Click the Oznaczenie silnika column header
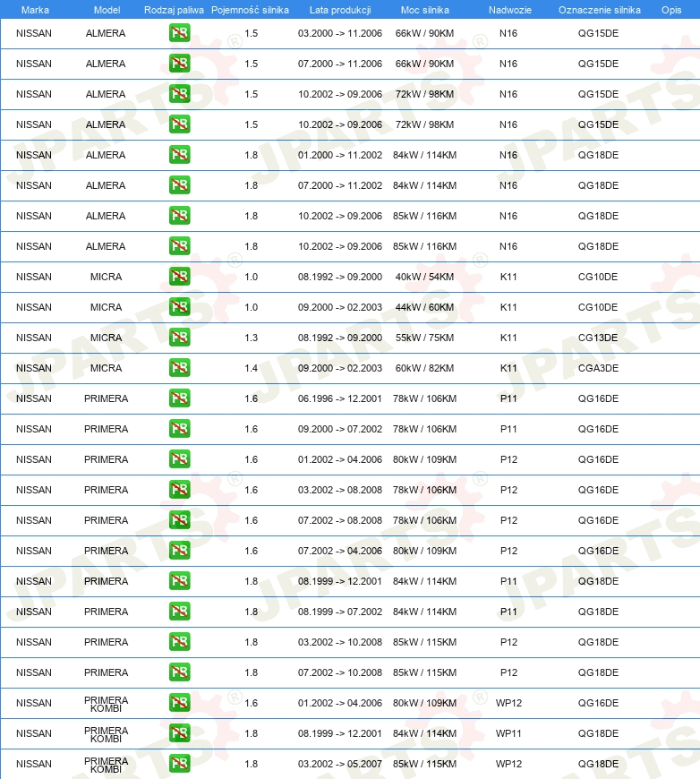Image resolution: width=700 pixels, height=779 pixels. pyautogui.click(x=599, y=10)
